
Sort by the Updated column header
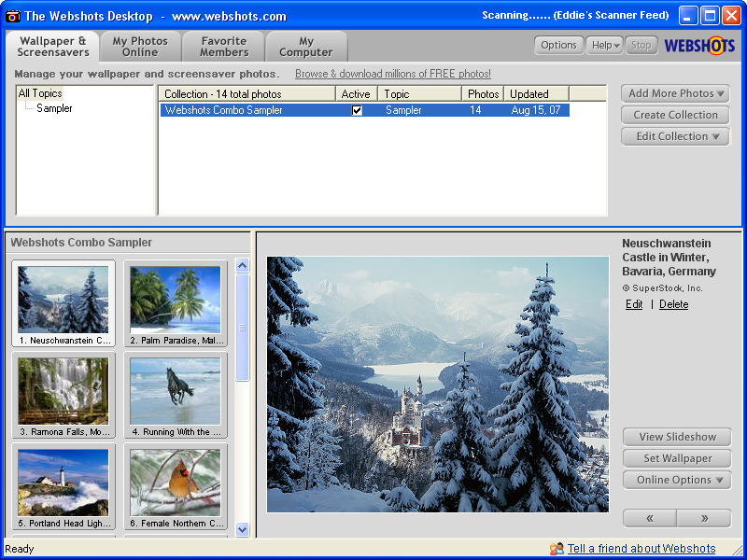536,94
